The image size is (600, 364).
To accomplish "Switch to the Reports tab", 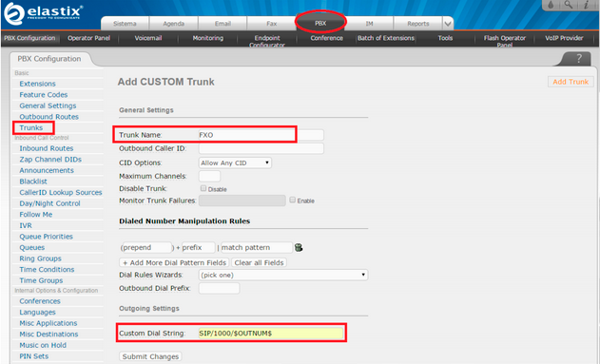I will click(x=418, y=24).
